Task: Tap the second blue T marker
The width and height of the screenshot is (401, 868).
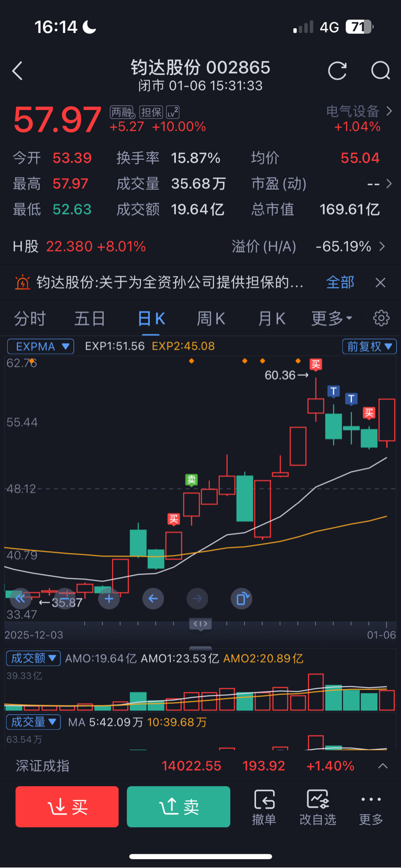Action: tap(351, 399)
